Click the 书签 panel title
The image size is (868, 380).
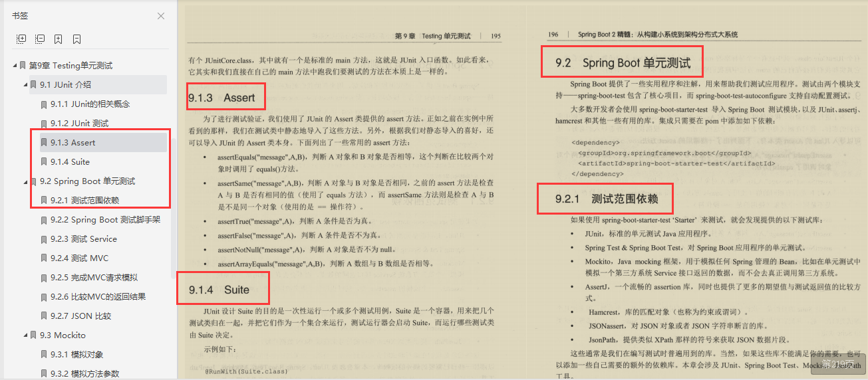pyautogui.click(x=20, y=16)
